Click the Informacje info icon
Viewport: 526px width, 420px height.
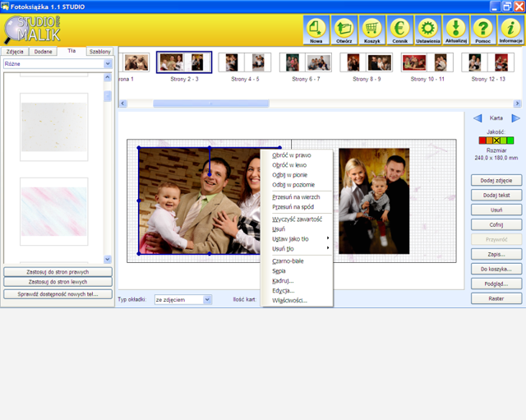pos(510,29)
